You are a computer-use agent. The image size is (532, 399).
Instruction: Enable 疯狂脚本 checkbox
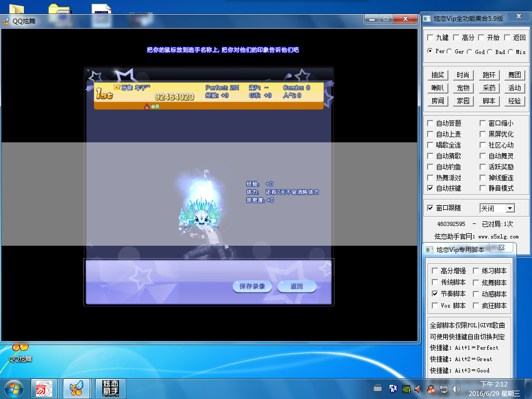pos(476,305)
